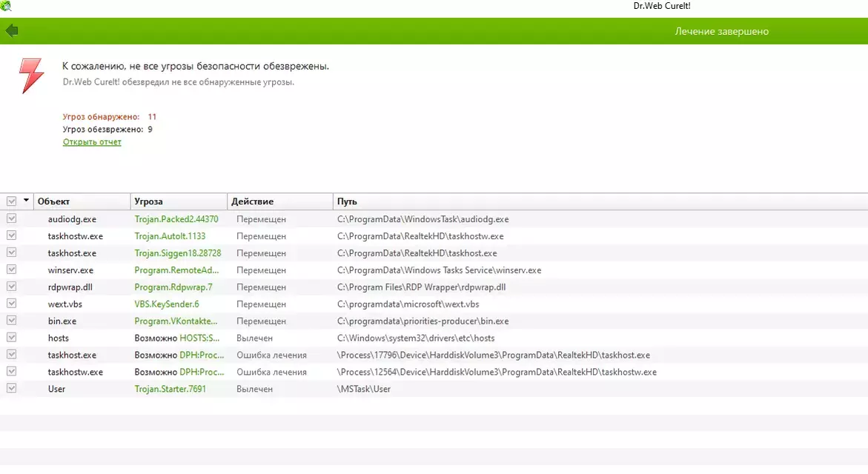
Task: Open DPH:Proc... link in Process 12564 row
Action: click(x=202, y=372)
